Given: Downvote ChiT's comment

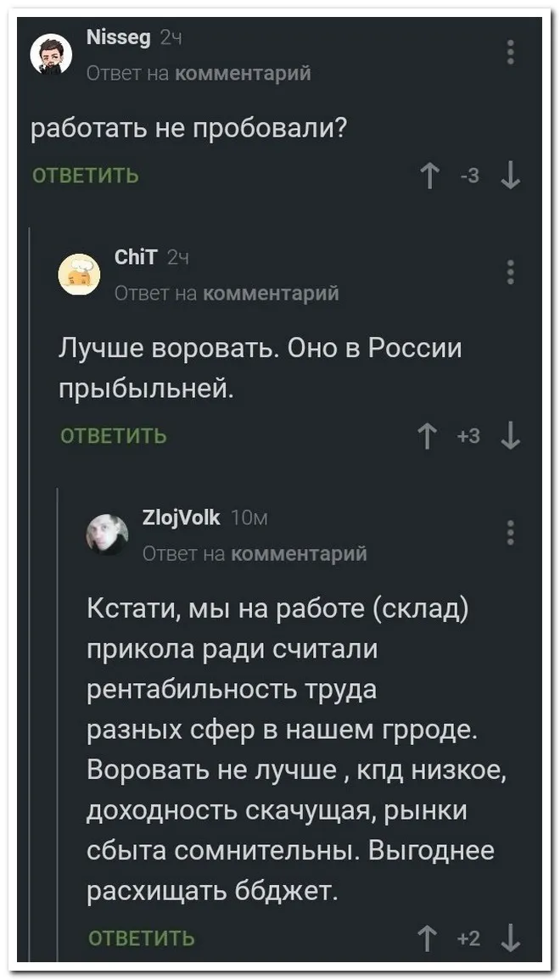Looking at the screenshot, I should 510,437.
